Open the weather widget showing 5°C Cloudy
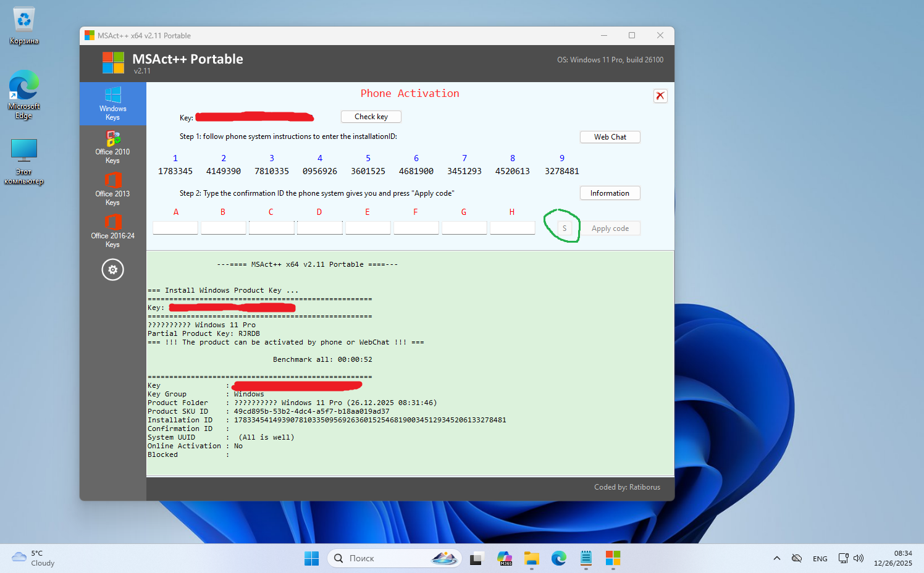This screenshot has width=924, height=573. point(34,558)
